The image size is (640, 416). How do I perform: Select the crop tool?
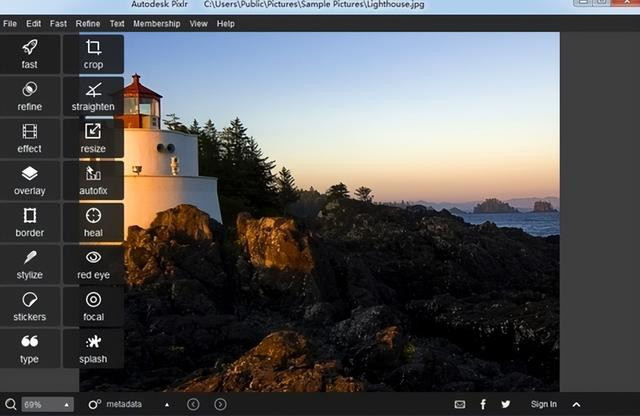click(x=93, y=54)
